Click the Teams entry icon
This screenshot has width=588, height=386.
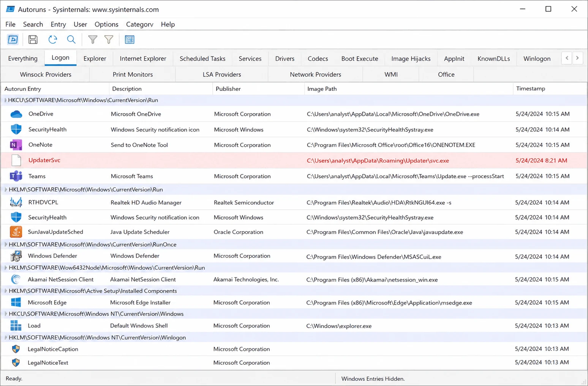16,176
